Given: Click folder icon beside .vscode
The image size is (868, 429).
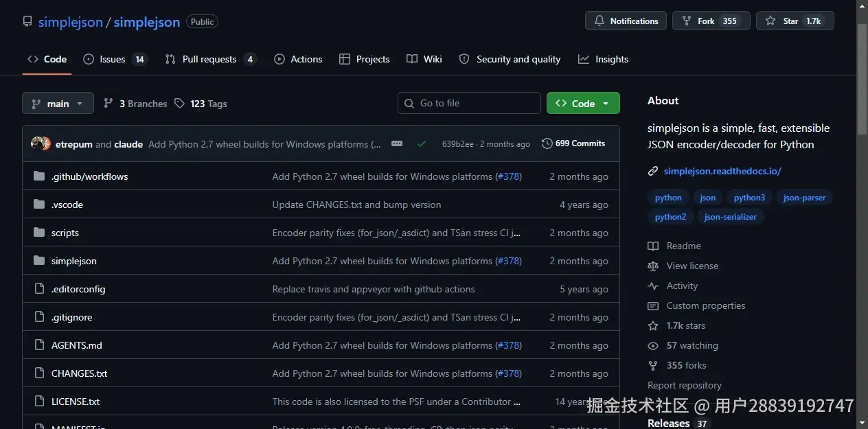Looking at the screenshot, I should [x=39, y=205].
